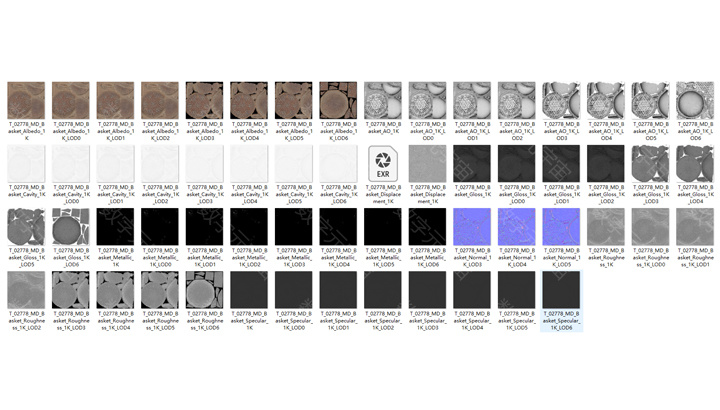This screenshot has width=720, height=410.
Task: Click the Gloss_1K_LOD0 file name
Action: point(516,194)
